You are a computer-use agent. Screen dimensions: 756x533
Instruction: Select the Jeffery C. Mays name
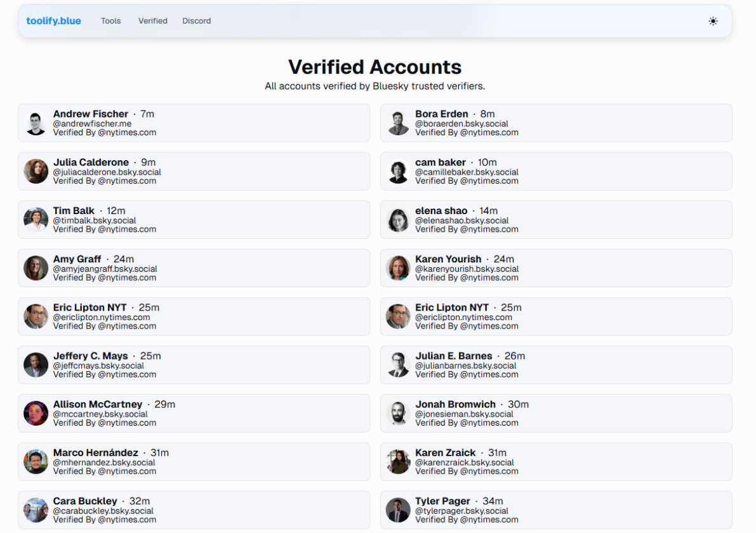(x=91, y=356)
